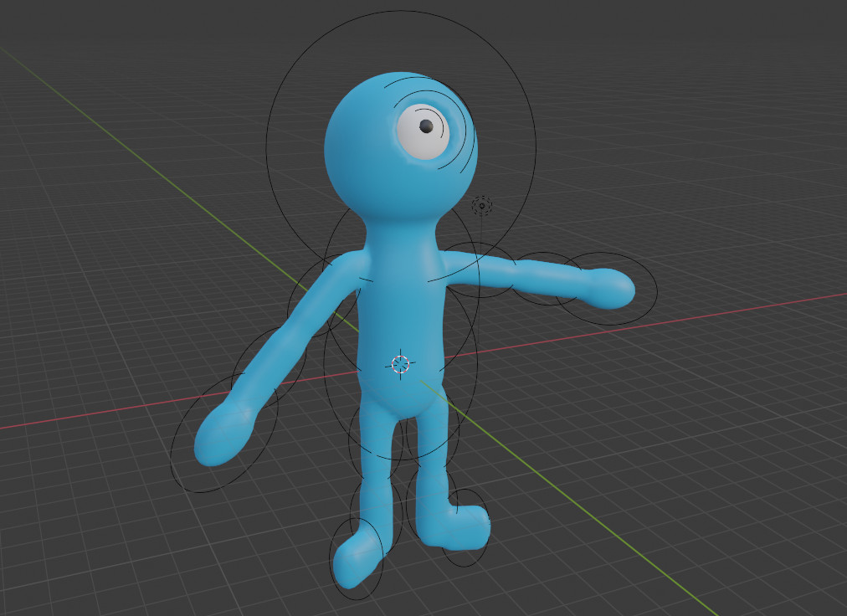The image size is (847, 616).
Task: Click the 3D cursor on the character's belly
Action: (400, 365)
